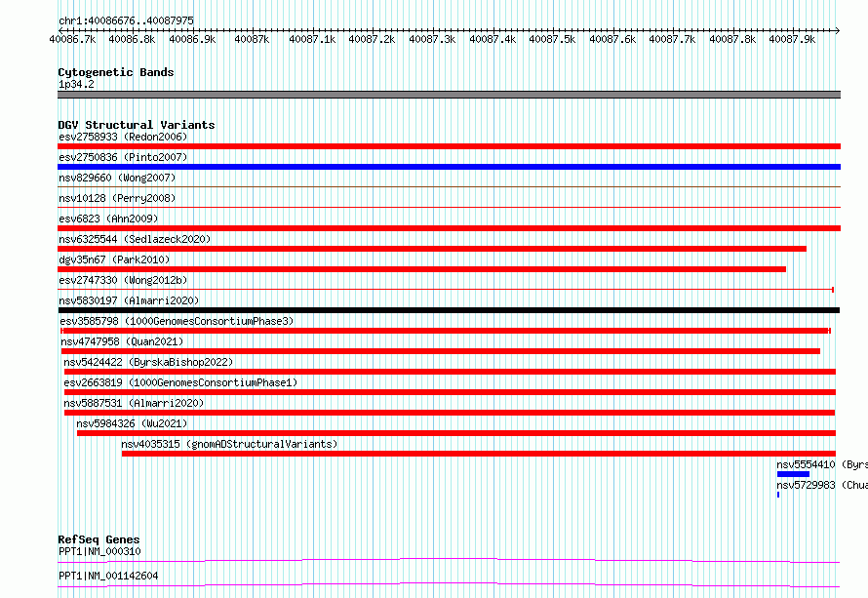Click the chr1:40086676..40087975 region label
Image resolution: width=868 pixels, height=598 pixels.
pos(126,21)
